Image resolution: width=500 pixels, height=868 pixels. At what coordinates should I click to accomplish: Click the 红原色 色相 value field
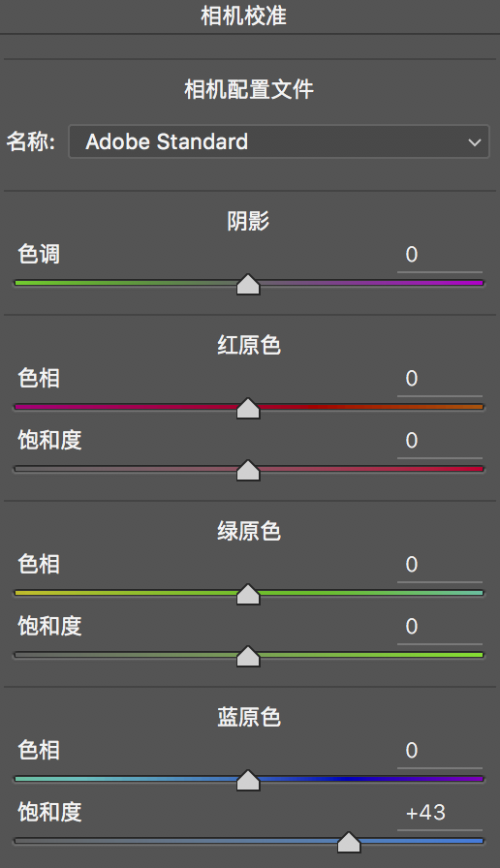tap(440, 379)
